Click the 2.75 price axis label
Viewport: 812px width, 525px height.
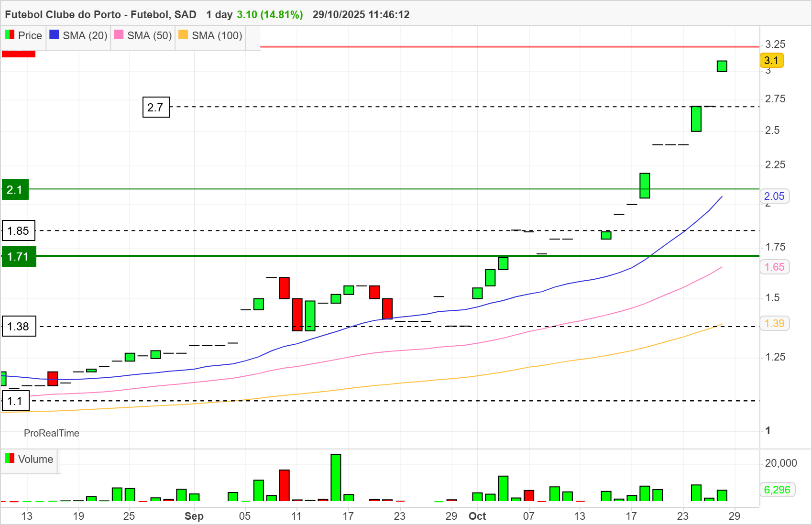click(x=775, y=99)
